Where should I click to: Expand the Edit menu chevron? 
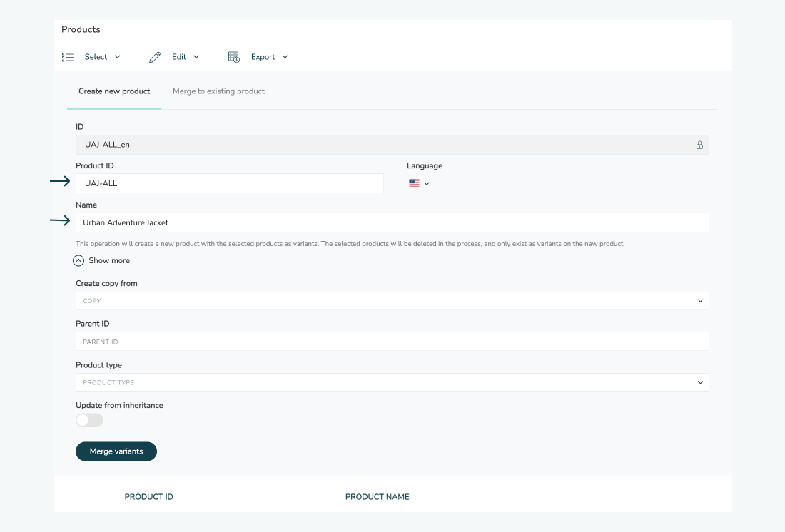click(196, 57)
